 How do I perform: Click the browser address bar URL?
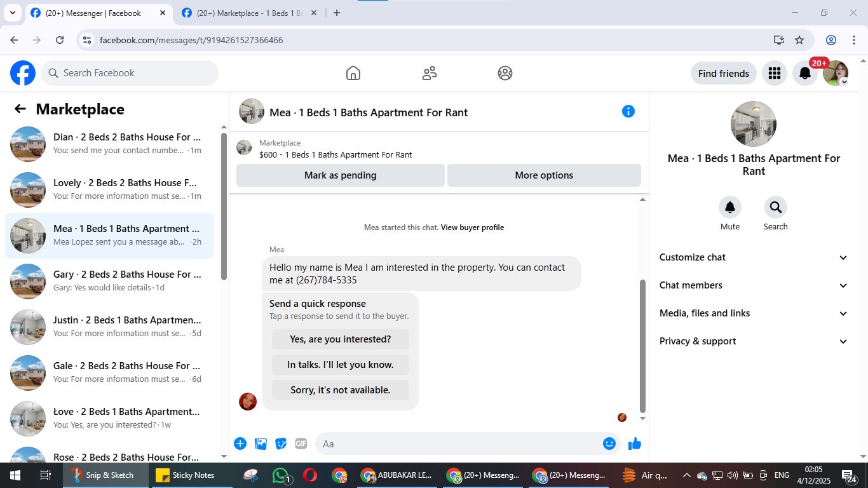click(191, 40)
